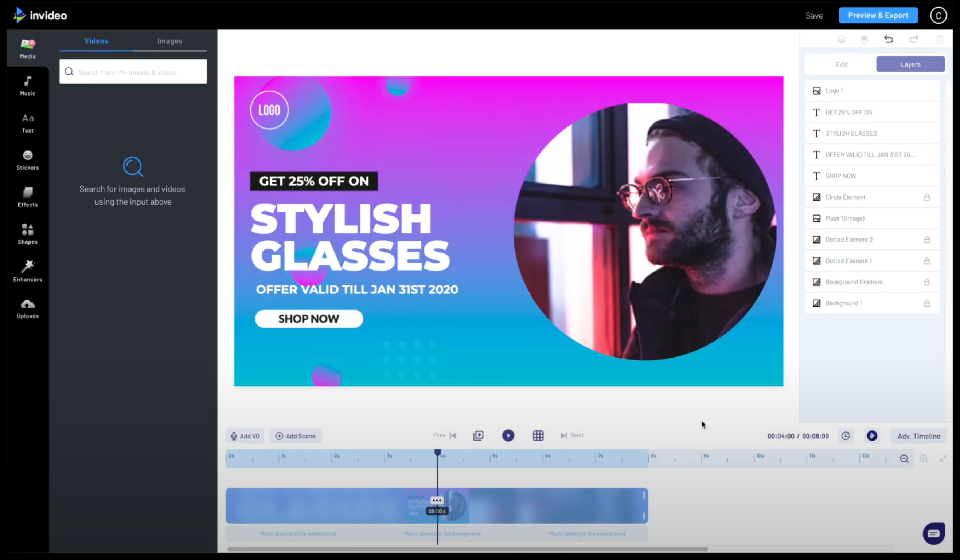
Task: Toggle Edit panel view
Action: pos(841,63)
